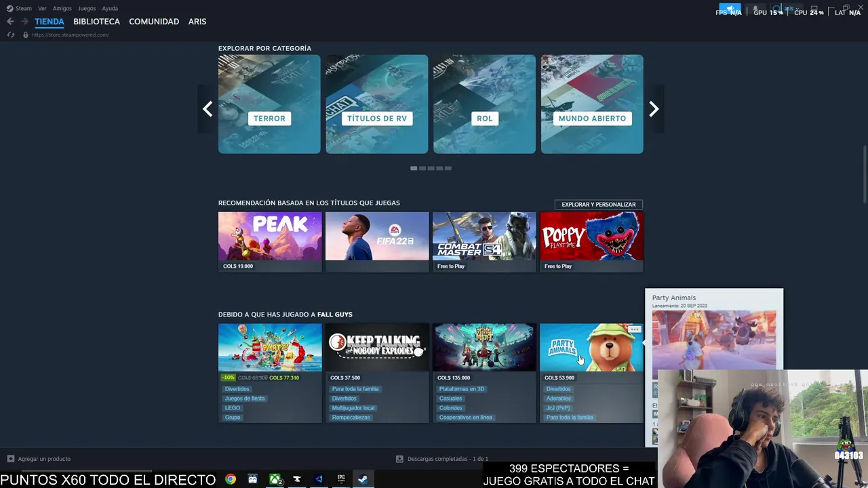This screenshot has width=868, height=488.
Task: Open the Party Animals three-dots options
Action: [x=634, y=329]
